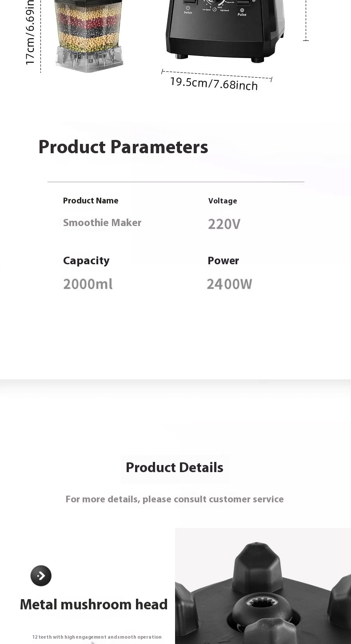
Task: Click the round arrow icon above Metal mushroom head
Action: (41, 576)
